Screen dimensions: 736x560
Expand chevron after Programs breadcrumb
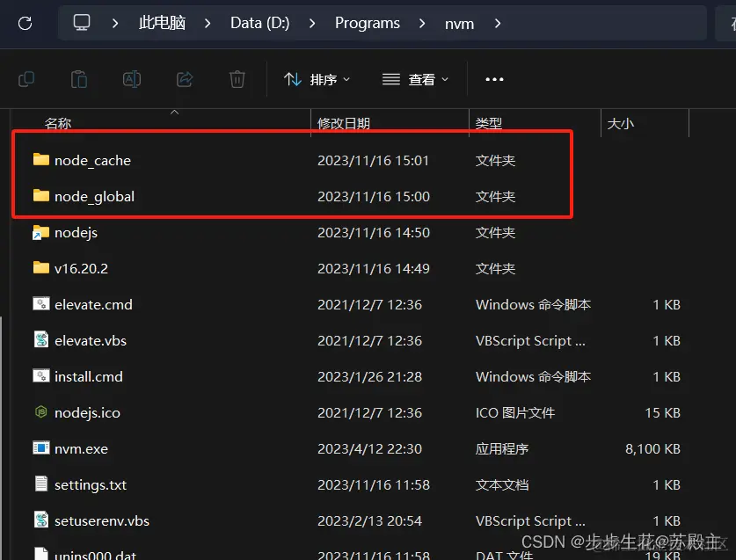tap(422, 23)
